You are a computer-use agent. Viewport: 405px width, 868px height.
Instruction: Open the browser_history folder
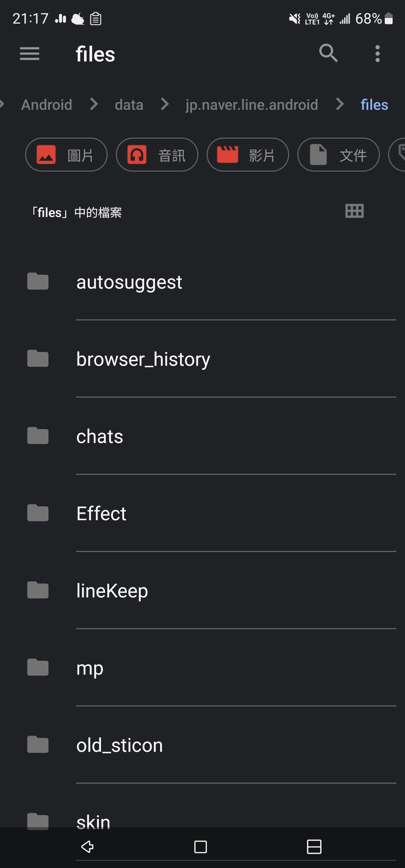tap(143, 359)
